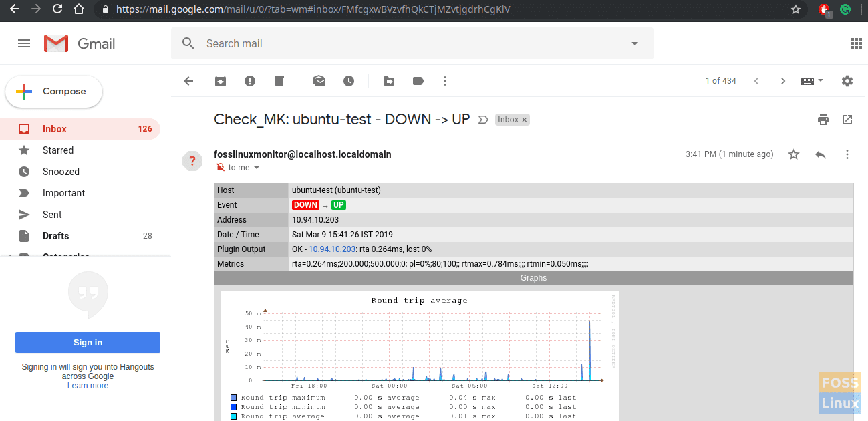Open toolbar More options menu
Screen dimensions: 868x421
click(445, 81)
